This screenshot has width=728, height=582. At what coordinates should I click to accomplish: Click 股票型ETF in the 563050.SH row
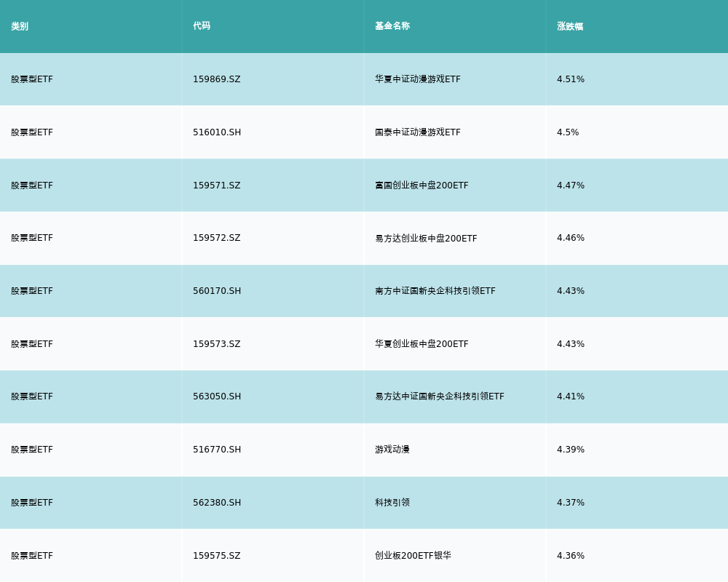coord(32,396)
